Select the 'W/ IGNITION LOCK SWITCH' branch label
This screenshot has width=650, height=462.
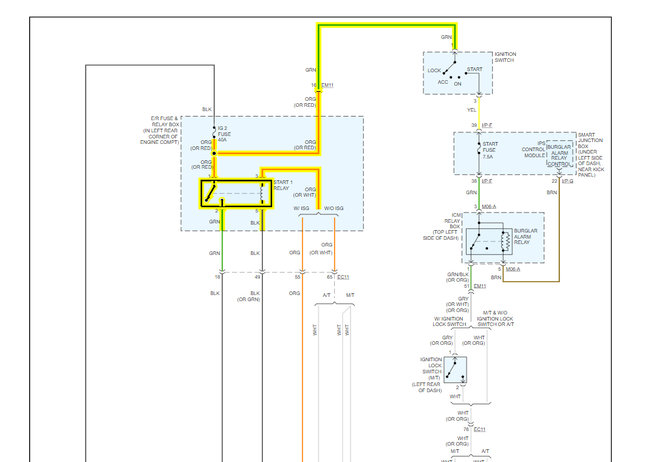pyautogui.click(x=449, y=321)
